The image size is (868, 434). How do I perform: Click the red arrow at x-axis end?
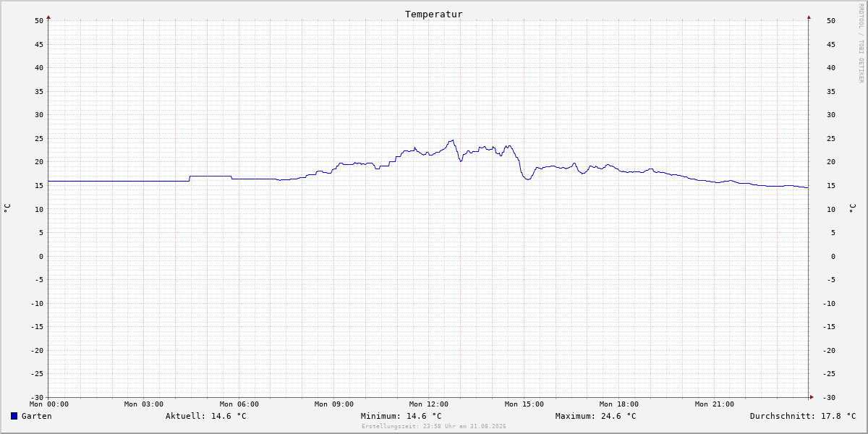pyautogui.click(x=812, y=396)
